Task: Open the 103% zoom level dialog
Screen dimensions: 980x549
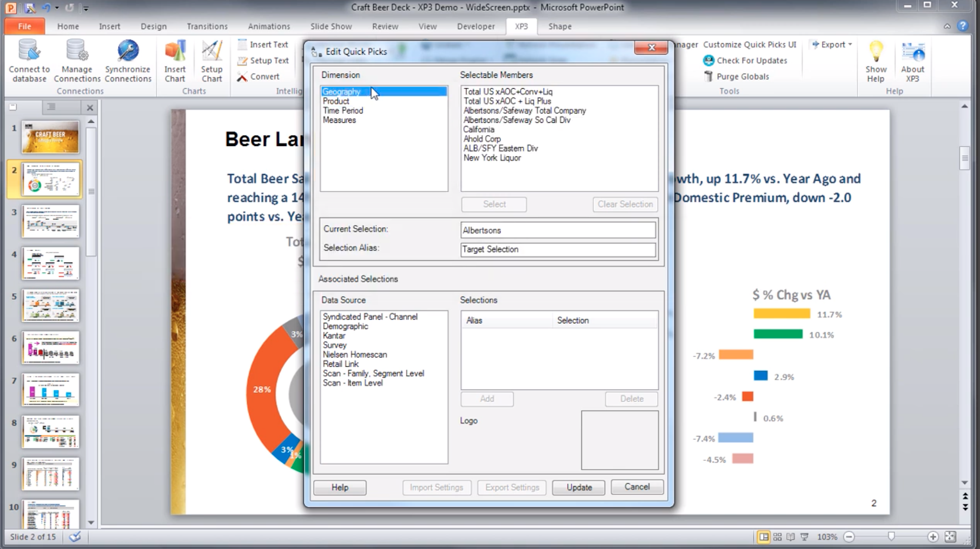Action: 827,537
